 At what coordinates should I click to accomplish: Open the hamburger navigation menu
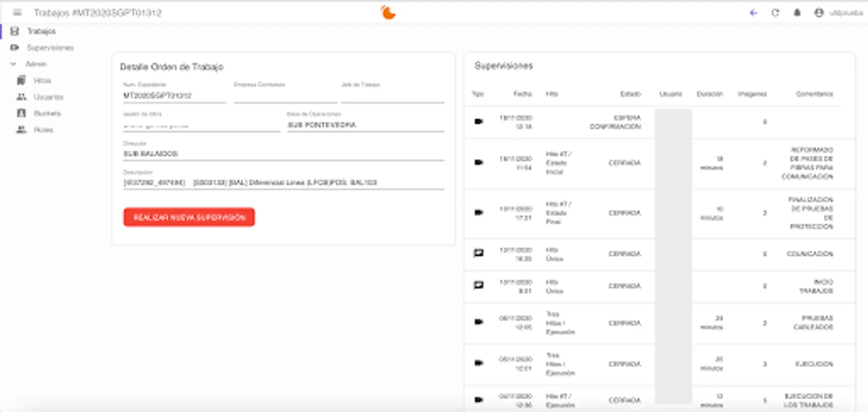(x=16, y=13)
